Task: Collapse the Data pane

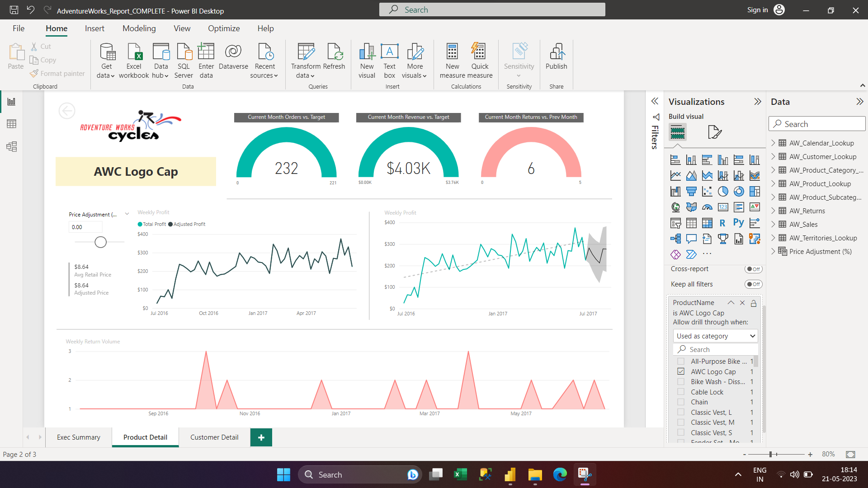Action: (x=859, y=102)
